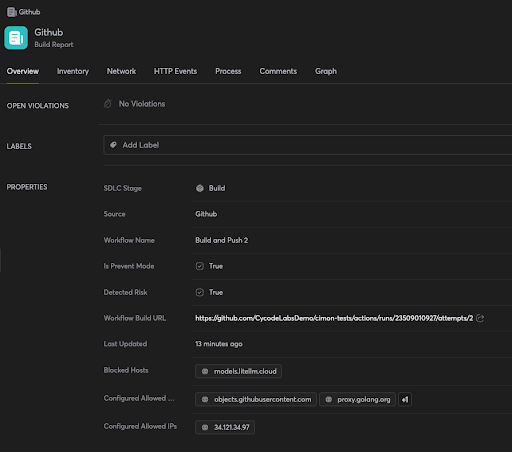Click Detected Risk True checkmark
The height and width of the screenshot is (452, 512).
(x=200, y=292)
